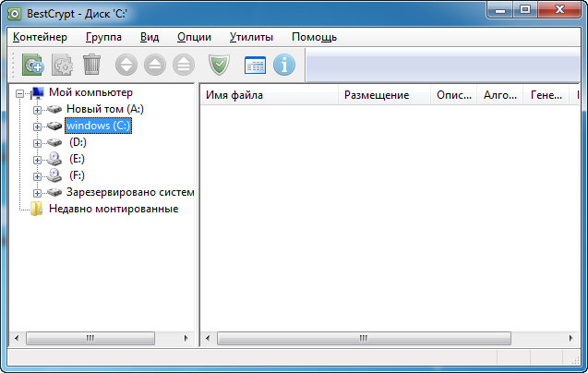Click the Размещение column header
588x373 pixels.
[x=377, y=94]
